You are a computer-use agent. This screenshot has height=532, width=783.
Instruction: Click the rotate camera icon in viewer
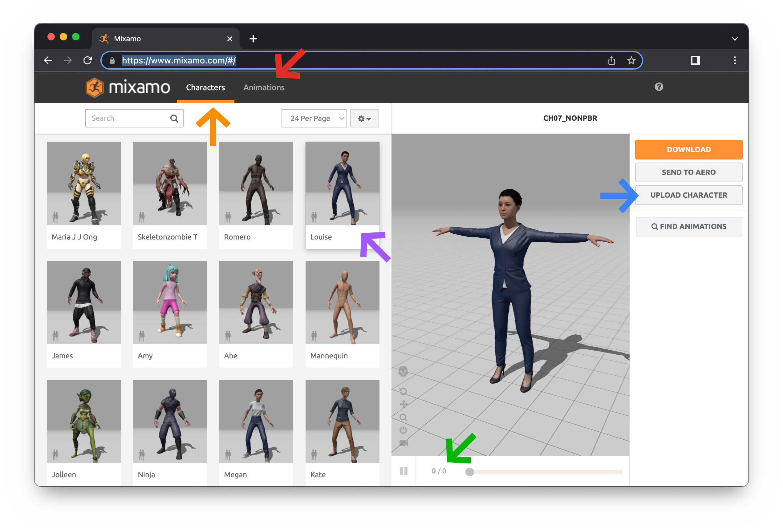[x=403, y=391]
